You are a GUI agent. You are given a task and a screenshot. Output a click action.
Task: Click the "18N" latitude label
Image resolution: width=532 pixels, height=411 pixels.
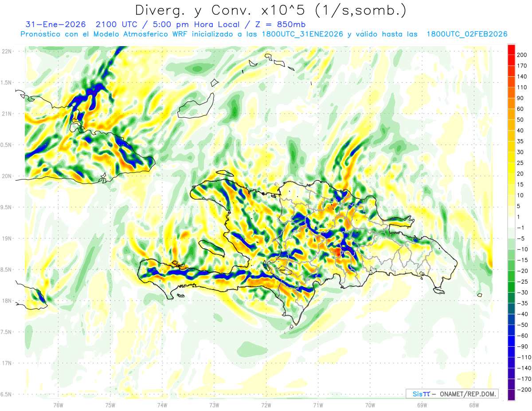pyautogui.click(x=7, y=301)
